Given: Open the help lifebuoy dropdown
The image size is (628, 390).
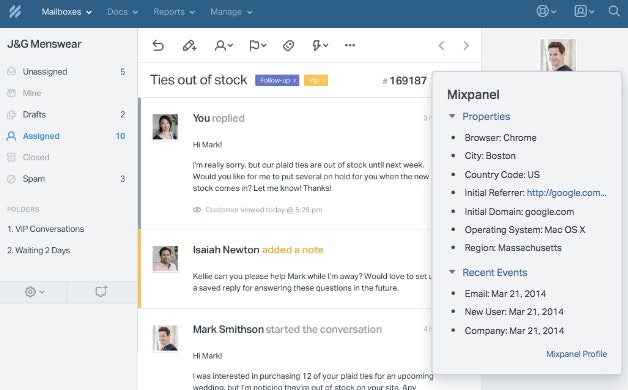Looking at the screenshot, I should pyautogui.click(x=546, y=11).
